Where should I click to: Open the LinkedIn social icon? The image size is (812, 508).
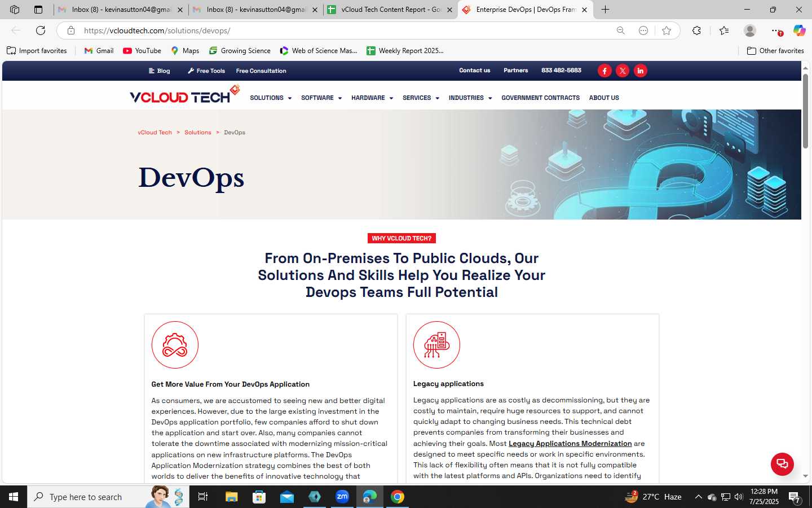(x=641, y=71)
